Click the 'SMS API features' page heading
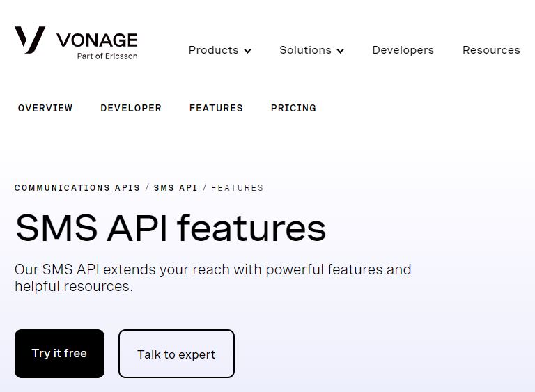 click(171, 228)
